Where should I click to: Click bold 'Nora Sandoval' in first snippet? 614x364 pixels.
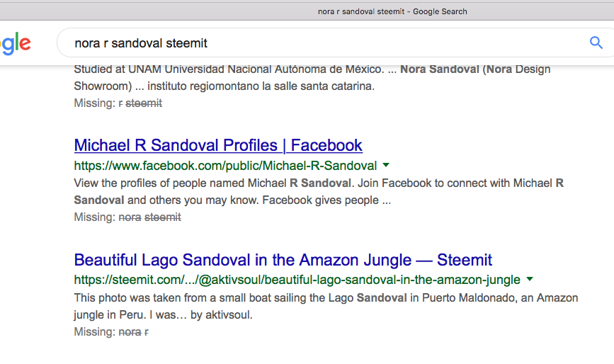point(439,69)
